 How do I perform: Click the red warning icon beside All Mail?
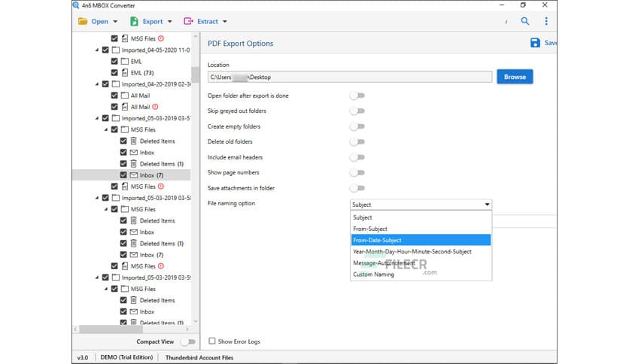pyautogui.click(x=155, y=107)
